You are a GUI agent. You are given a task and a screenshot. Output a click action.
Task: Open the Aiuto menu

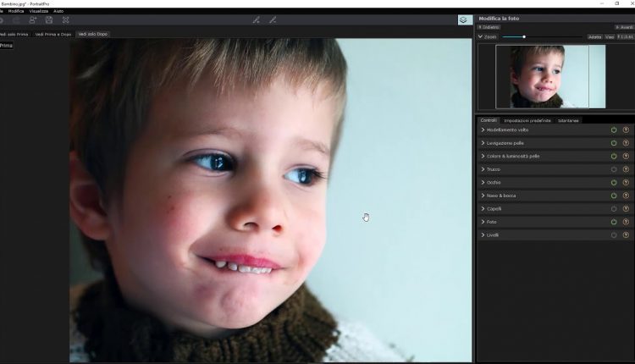[x=58, y=11]
